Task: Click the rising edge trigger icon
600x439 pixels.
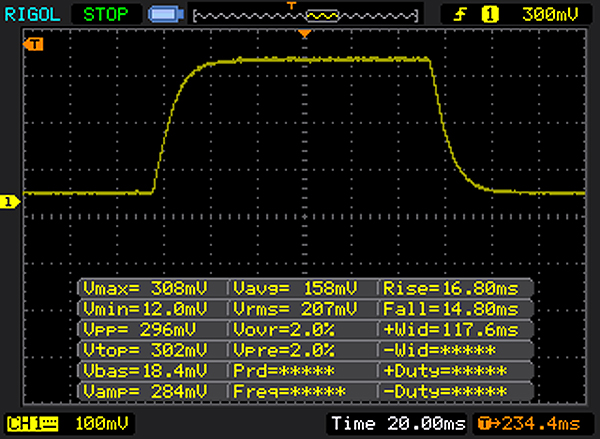Action: pyautogui.click(x=460, y=15)
